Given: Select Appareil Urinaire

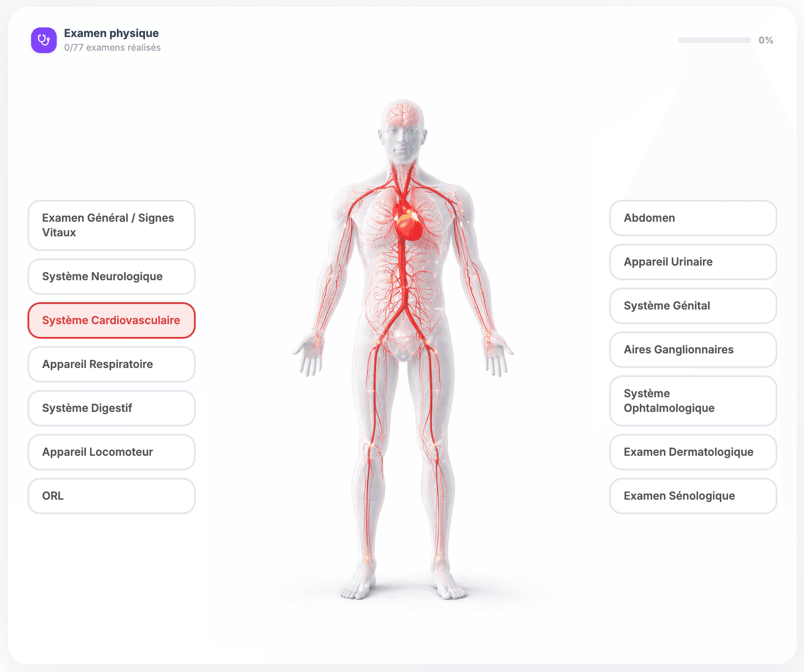Looking at the screenshot, I should point(692,262).
